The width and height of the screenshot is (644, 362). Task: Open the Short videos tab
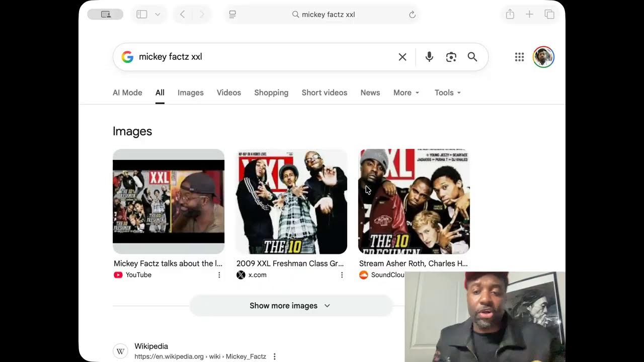click(x=325, y=93)
